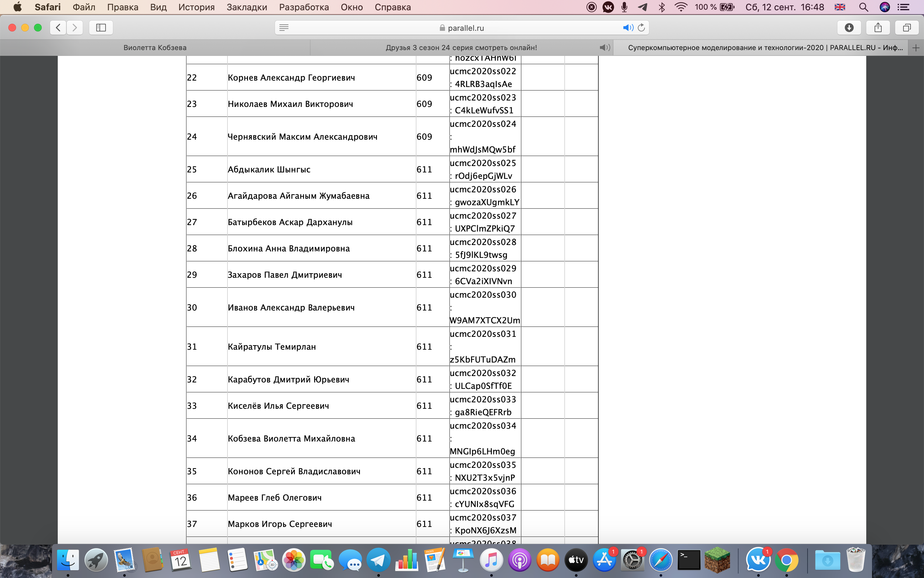Open the Закладки menu

pos(247,7)
